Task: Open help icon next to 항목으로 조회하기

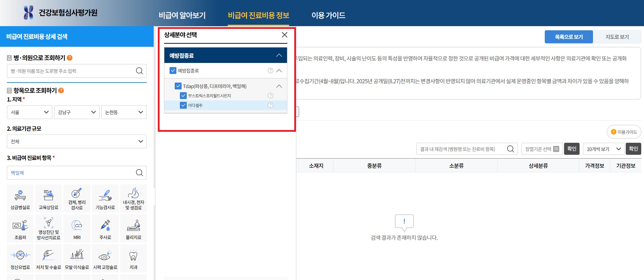Action: coord(61,90)
